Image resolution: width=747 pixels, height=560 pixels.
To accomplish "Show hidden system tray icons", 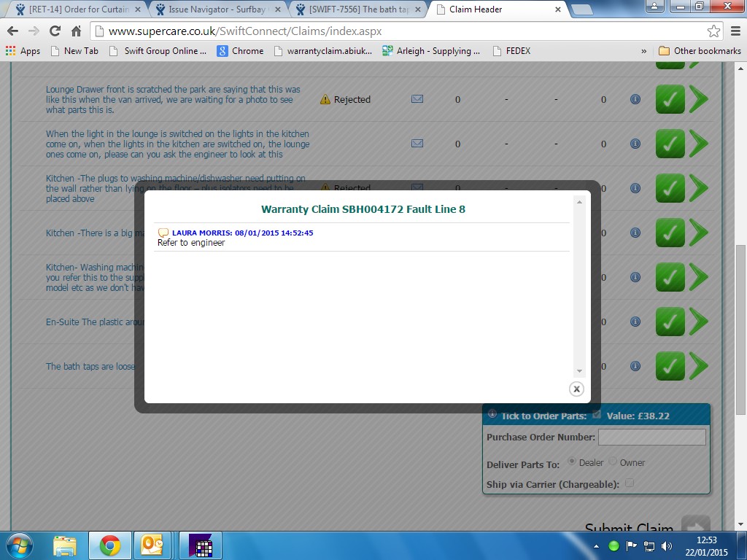I will [597, 545].
